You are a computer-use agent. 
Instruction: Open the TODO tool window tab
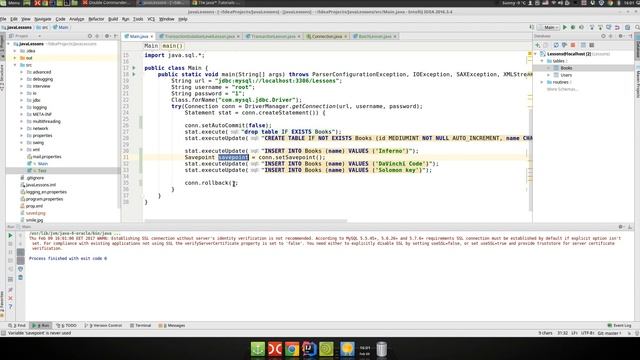[x=67, y=325]
